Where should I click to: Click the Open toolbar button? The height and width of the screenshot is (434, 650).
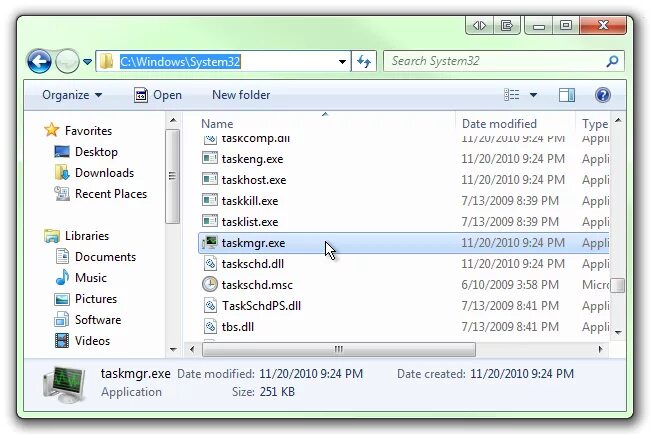point(158,95)
